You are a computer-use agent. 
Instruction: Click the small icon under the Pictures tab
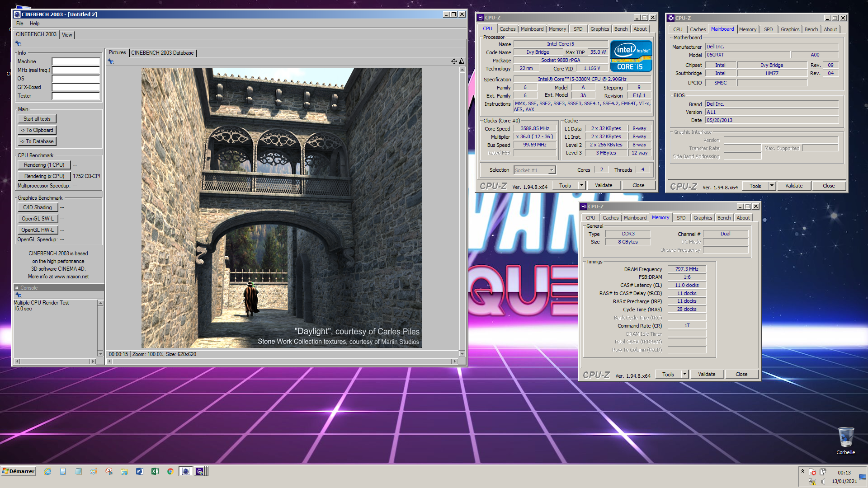pos(111,61)
